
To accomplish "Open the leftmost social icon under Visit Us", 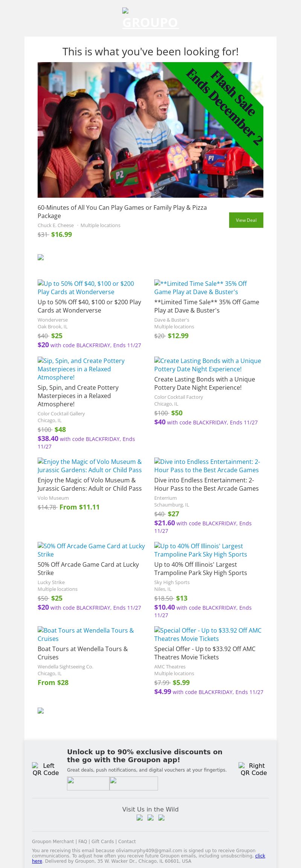I will coord(140,818).
